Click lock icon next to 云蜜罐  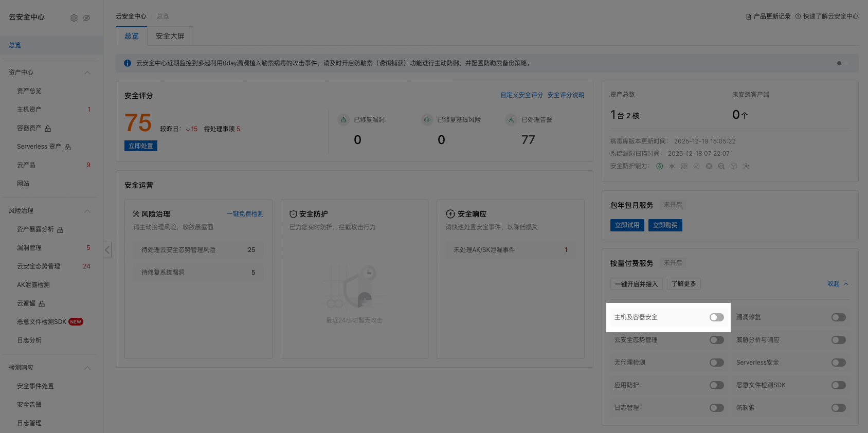pos(42,304)
